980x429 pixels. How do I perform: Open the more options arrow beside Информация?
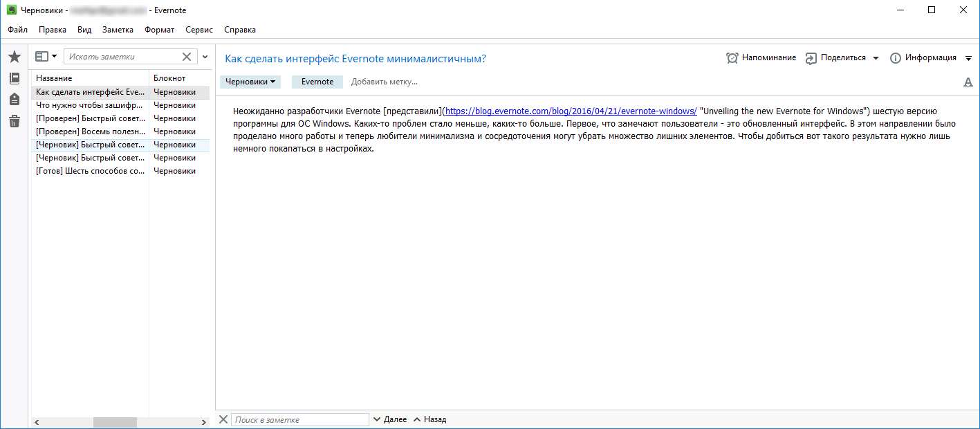[x=969, y=58]
